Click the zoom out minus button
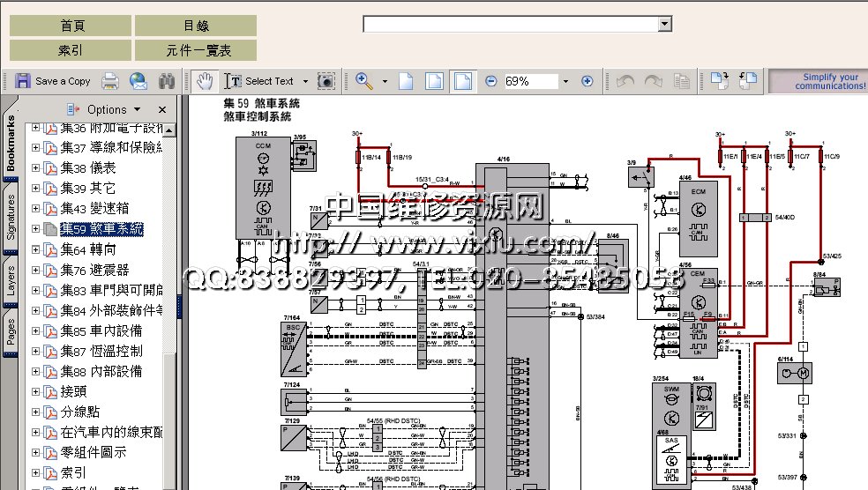The image size is (868, 490). (x=491, y=81)
